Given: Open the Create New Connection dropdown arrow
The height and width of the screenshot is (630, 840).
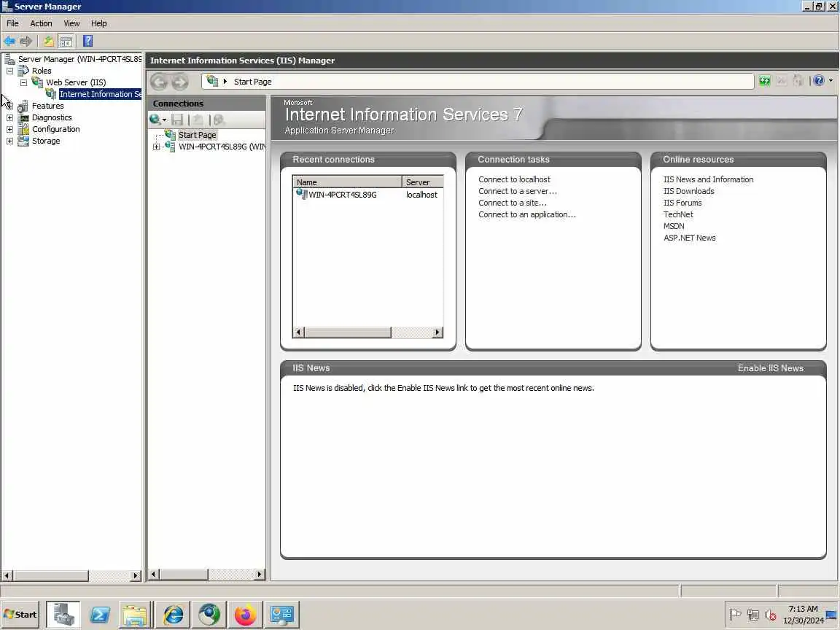Looking at the screenshot, I should pos(164,120).
